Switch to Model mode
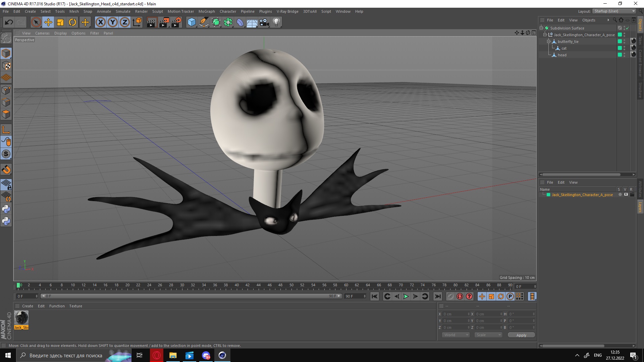The height and width of the screenshot is (362, 644). pyautogui.click(x=6, y=53)
